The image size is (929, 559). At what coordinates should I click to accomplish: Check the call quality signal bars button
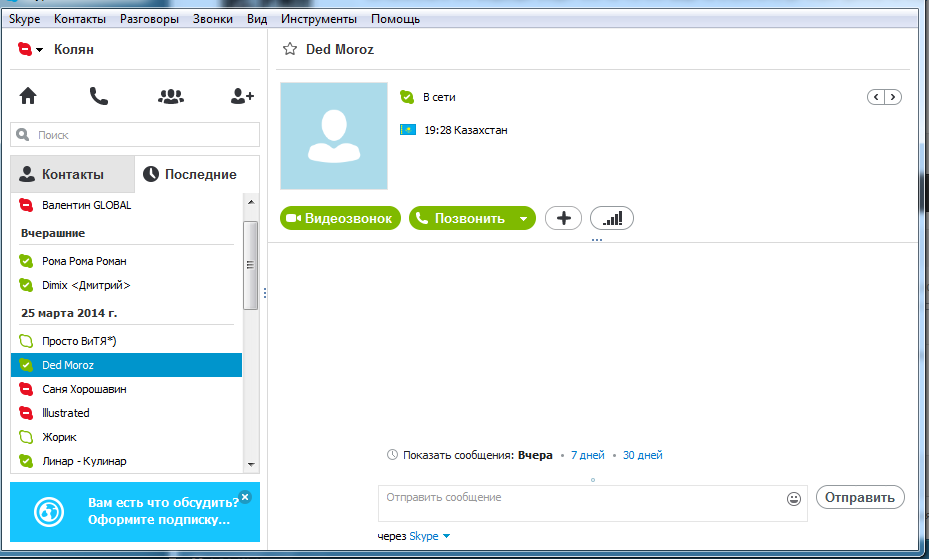pyautogui.click(x=612, y=219)
